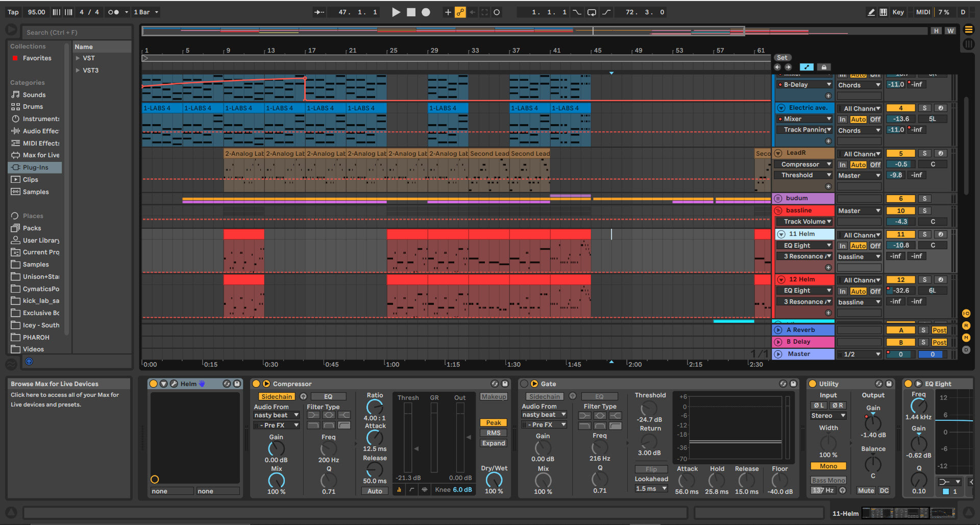Click the tempo field 95.00

(36, 12)
